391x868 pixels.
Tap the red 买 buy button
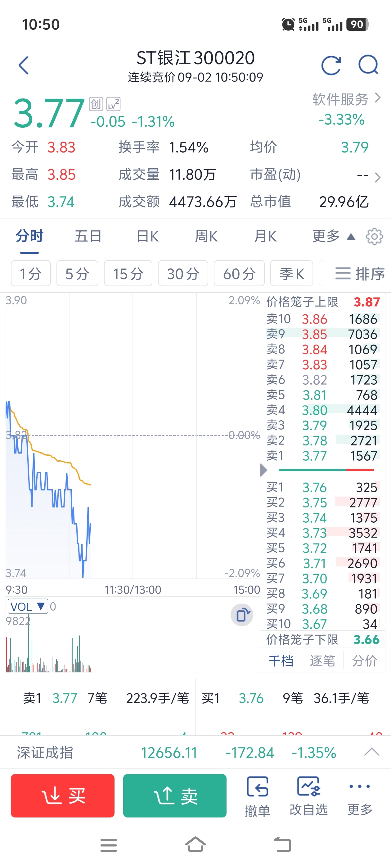pyautogui.click(x=63, y=795)
